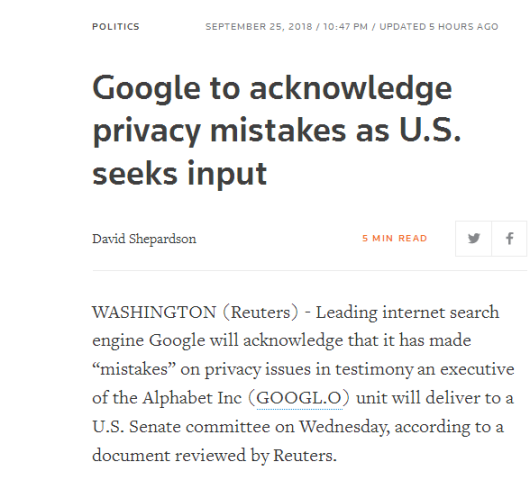Click the 10:47 PM timestamp
The image size is (530, 480).
coord(345,27)
